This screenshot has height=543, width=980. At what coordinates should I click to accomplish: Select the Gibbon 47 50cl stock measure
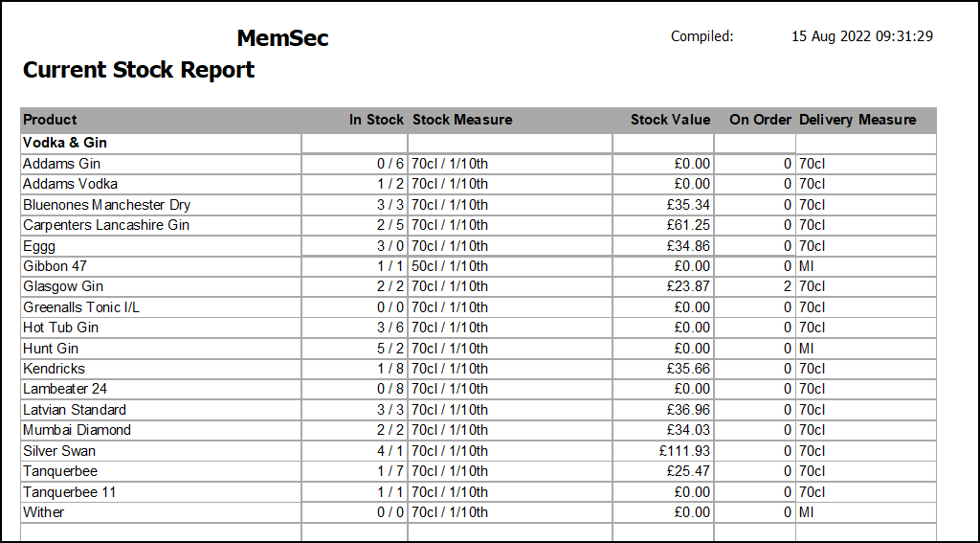click(x=450, y=266)
